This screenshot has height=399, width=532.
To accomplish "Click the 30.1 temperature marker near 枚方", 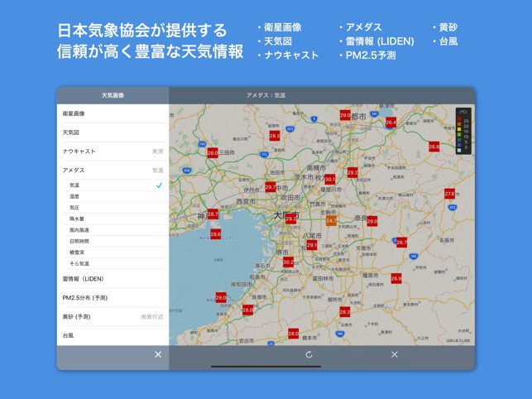I will tap(330, 179).
